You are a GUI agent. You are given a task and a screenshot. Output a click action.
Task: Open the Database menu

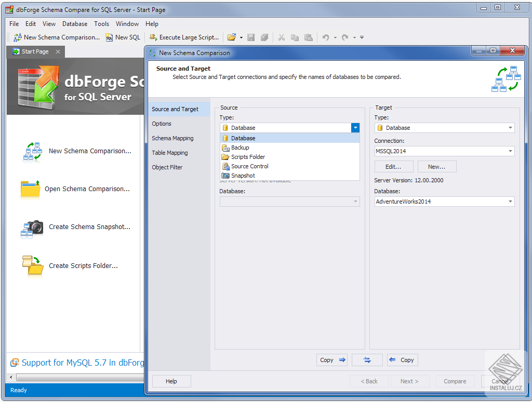(x=75, y=24)
